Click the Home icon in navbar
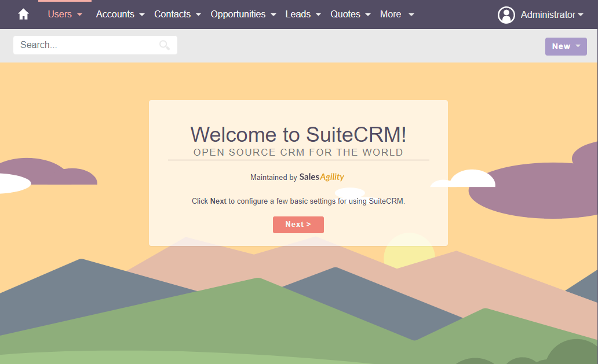 pyautogui.click(x=23, y=14)
